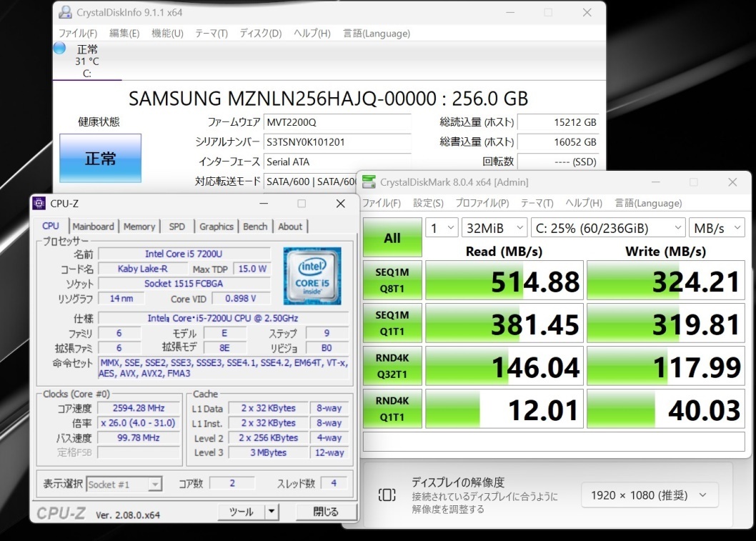Image resolution: width=756 pixels, height=541 pixels.
Task: Open 言語(Language) menu in CrystalDiskMark
Action: coord(649,203)
